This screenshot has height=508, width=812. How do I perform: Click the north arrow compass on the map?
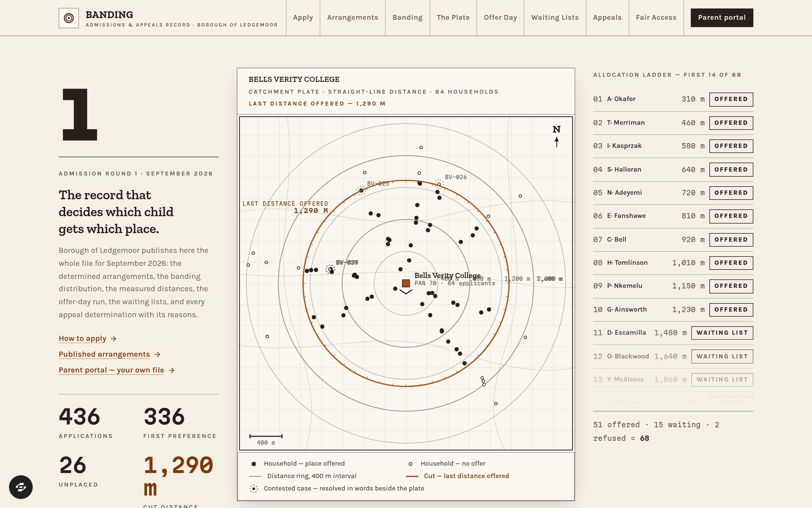click(x=557, y=136)
